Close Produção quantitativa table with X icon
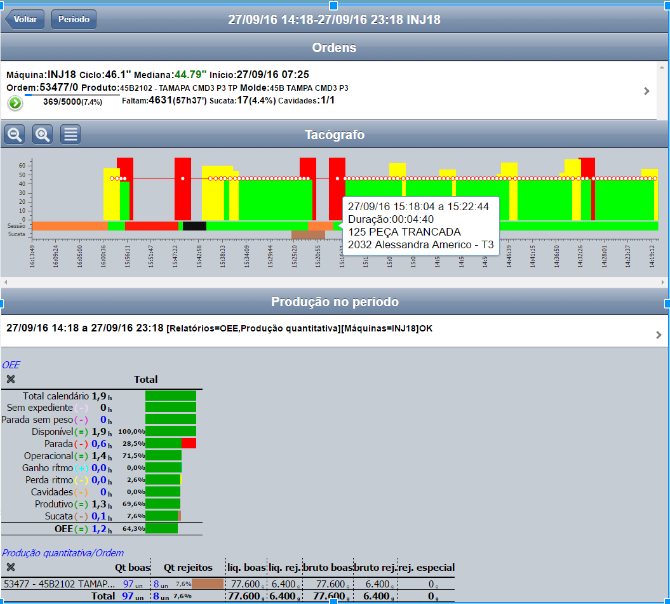This screenshot has height=604, width=670. (x=11, y=567)
